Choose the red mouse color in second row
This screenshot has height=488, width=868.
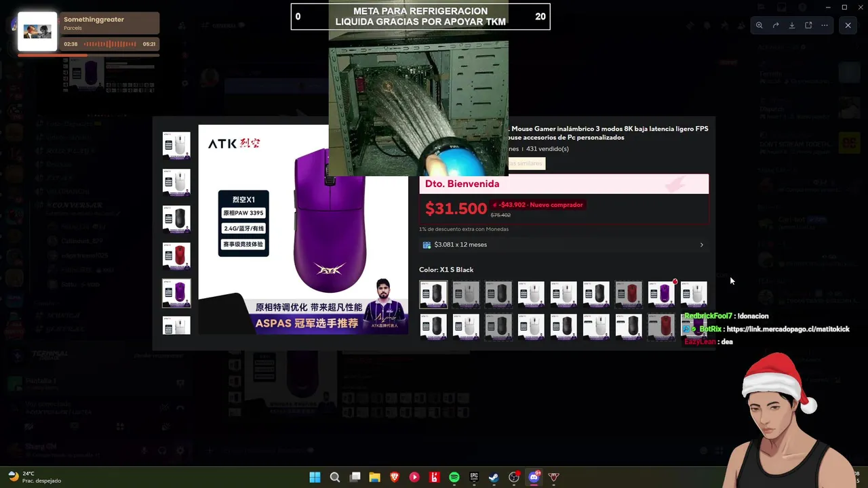661,326
